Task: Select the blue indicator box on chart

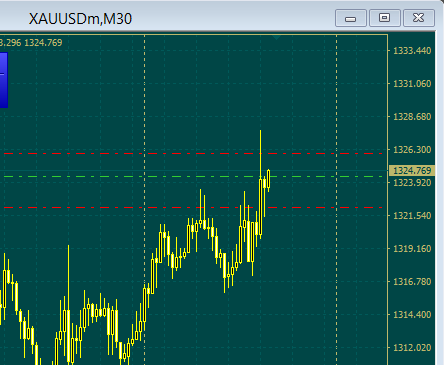Action: click(x=4, y=80)
